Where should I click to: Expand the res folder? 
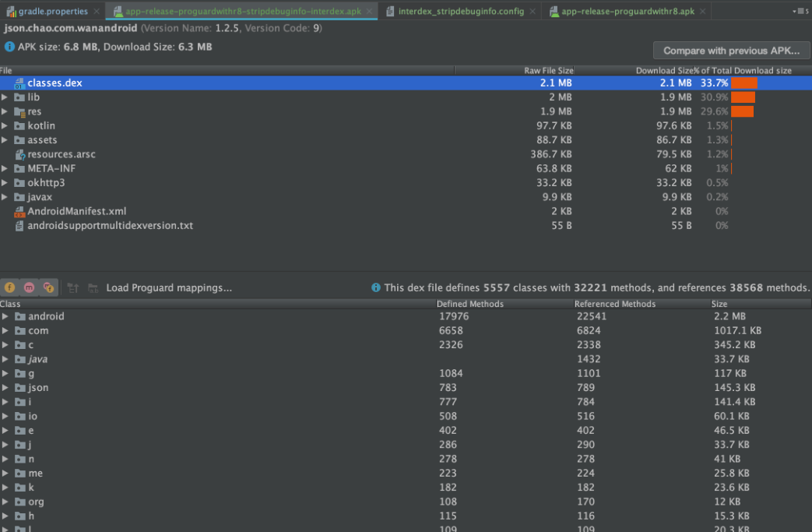click(x=5, y=111)
